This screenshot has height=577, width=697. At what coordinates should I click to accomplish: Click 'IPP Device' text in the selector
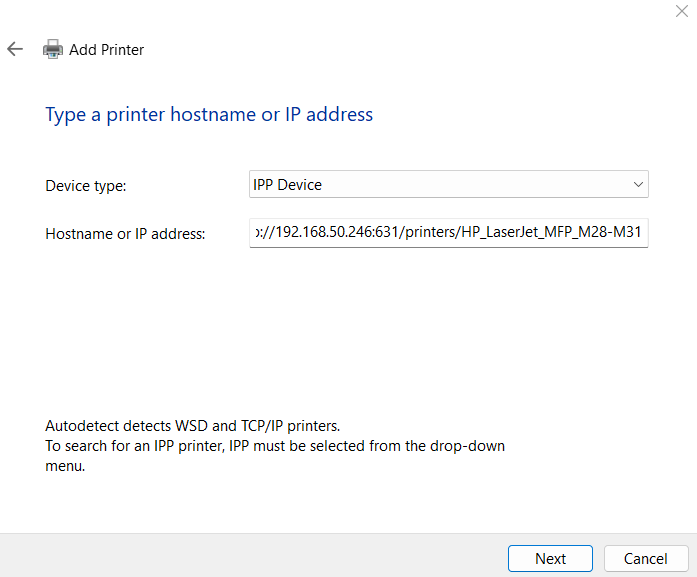click(x=288, y=185)
